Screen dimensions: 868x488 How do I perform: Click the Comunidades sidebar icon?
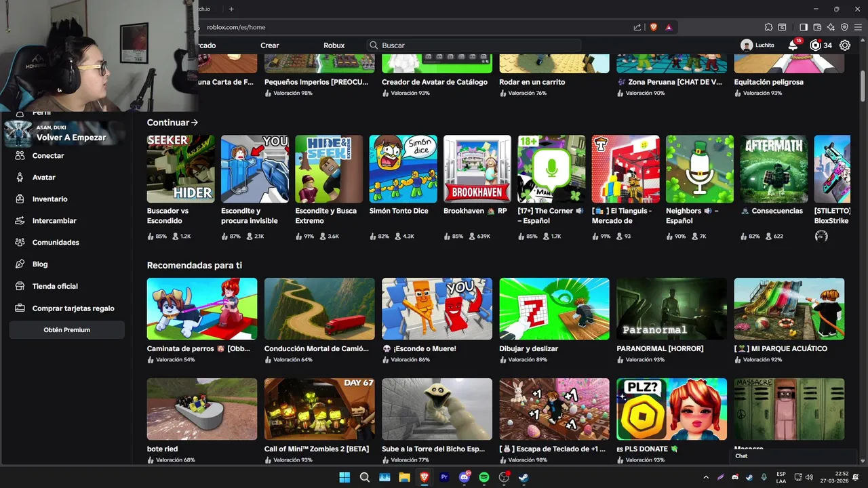(x=20, y=242)
